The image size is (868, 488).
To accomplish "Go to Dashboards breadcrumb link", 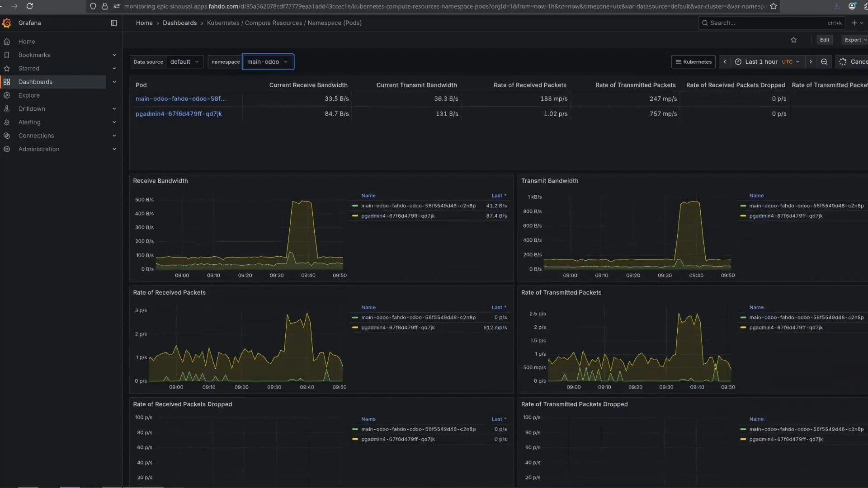I will click(179, 23).
